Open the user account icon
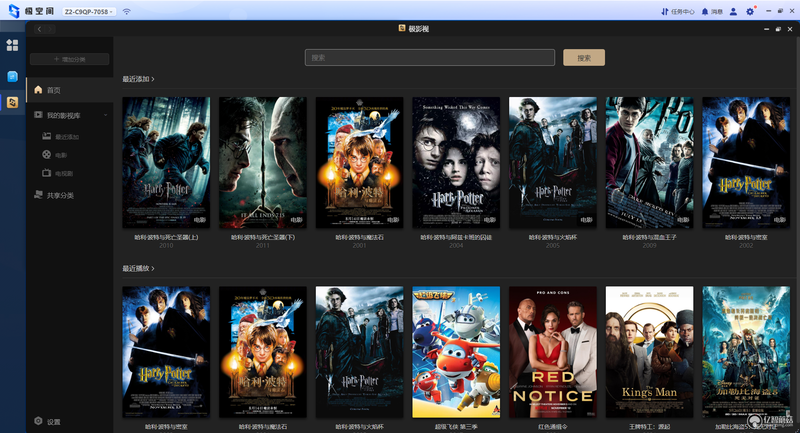Image resolution: width=800 pixels, height=433 pixels. pos(733,11)
